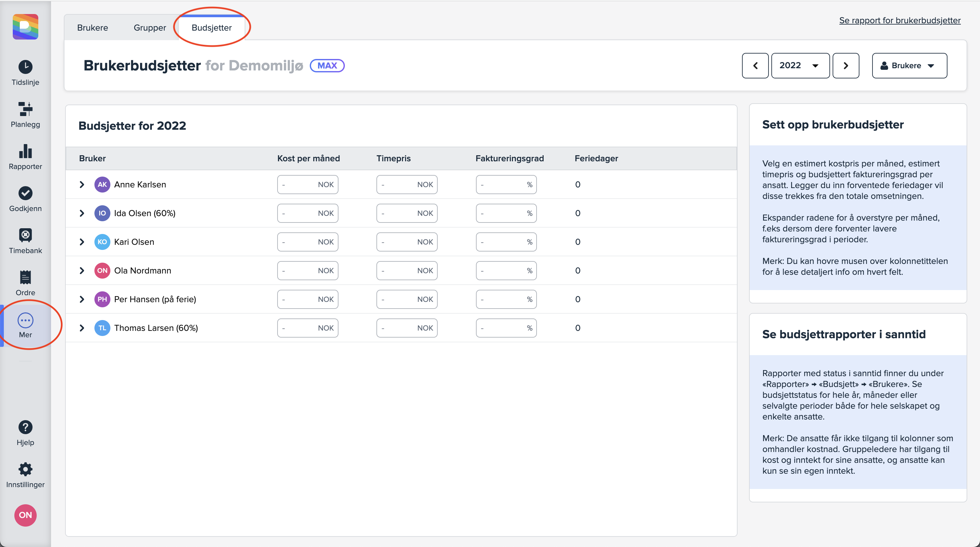This screenshot has height=547, width=980.
Task: Click Thomas Larsen's Faktureringsgrad percent field
Action: point(501,328)
